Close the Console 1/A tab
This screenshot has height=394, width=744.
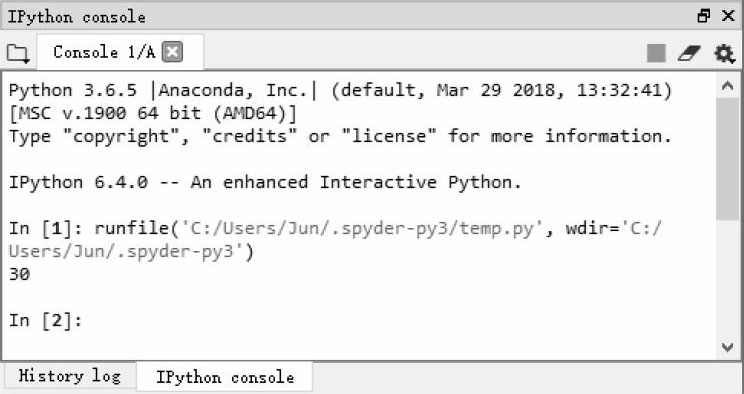tap(172, 52)
